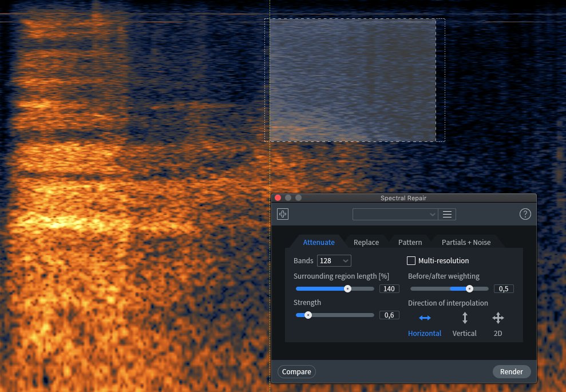Add a new preset with plus icon
Image resolution: width=566 pixels, height=392 pixels.
pos(283,214)
